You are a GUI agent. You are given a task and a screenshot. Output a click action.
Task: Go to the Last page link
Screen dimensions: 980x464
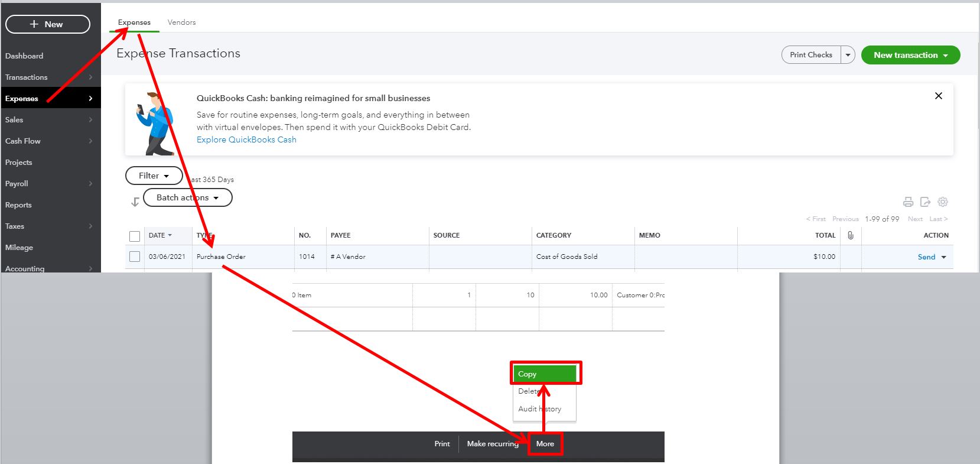tap(938, 219)
